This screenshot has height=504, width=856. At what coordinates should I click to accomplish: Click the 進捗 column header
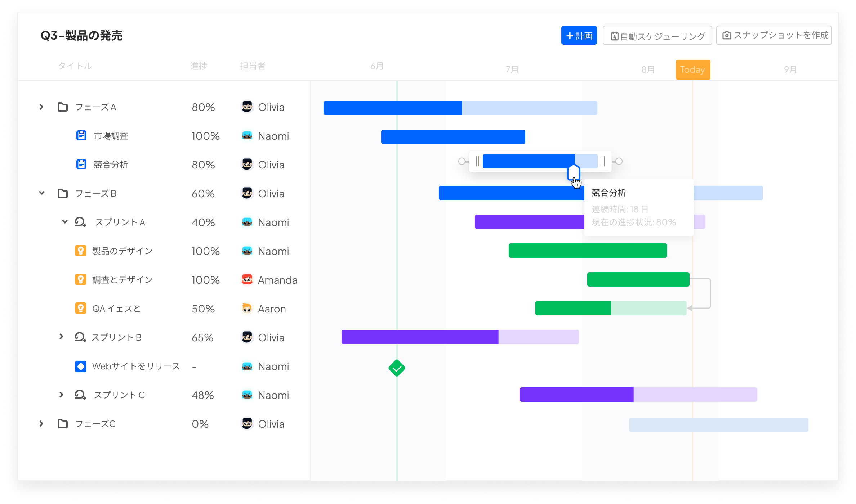pos(199,66)
